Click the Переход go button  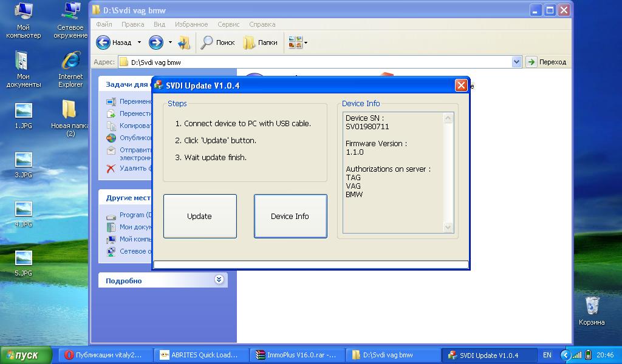pos(547,62)
